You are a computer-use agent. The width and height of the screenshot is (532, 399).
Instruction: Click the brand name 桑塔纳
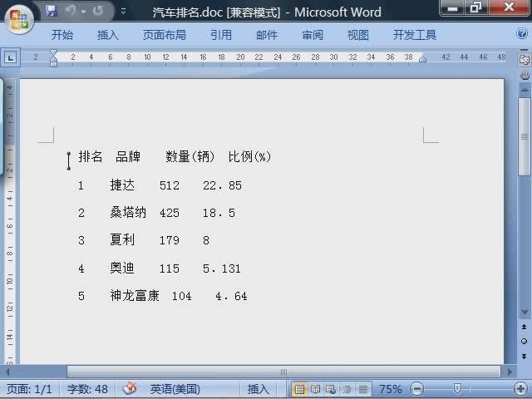pyautogui.click(x=128, y=213)
